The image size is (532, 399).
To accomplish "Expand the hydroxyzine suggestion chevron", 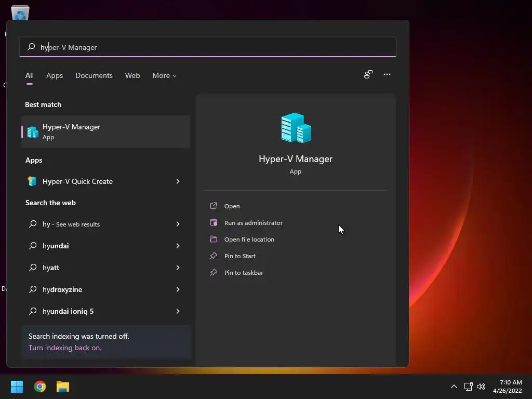I will click(178, 289).
